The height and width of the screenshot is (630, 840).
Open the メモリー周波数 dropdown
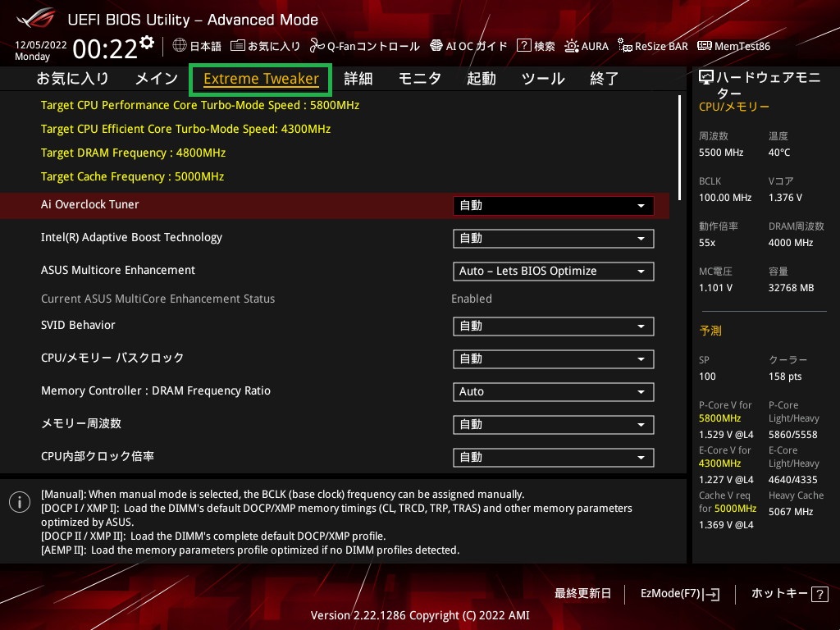[554, 425]
